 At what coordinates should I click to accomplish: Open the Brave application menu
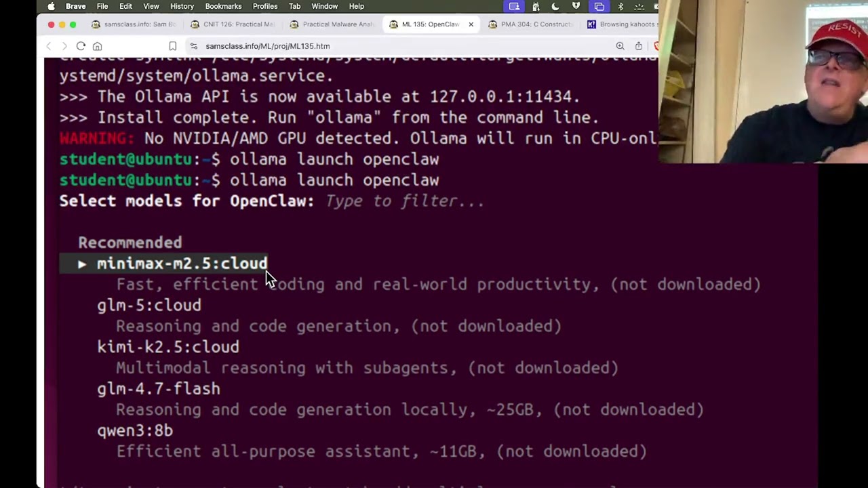point(75,6)
